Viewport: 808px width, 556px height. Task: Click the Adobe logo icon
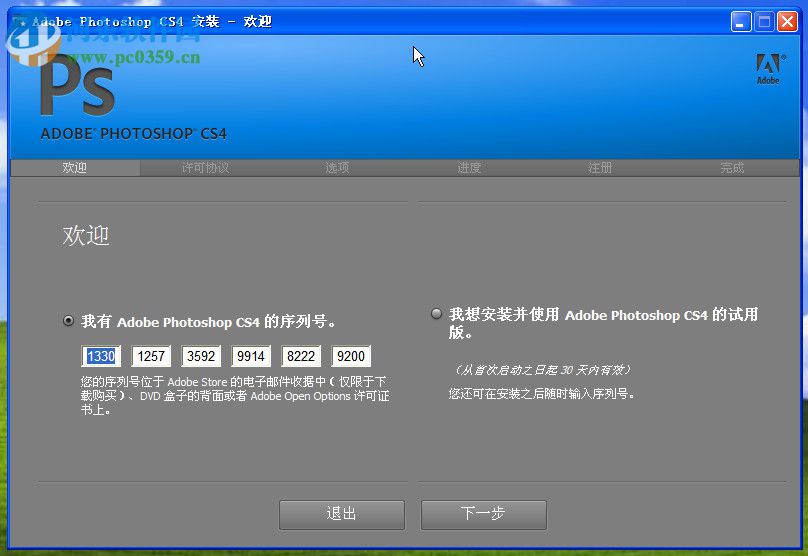coord(769,69)
